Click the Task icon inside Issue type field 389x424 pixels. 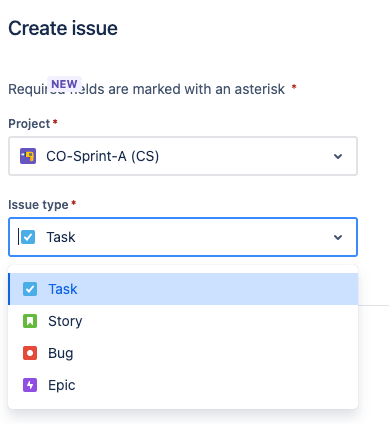pyautogui.click(x=28, y=237)
